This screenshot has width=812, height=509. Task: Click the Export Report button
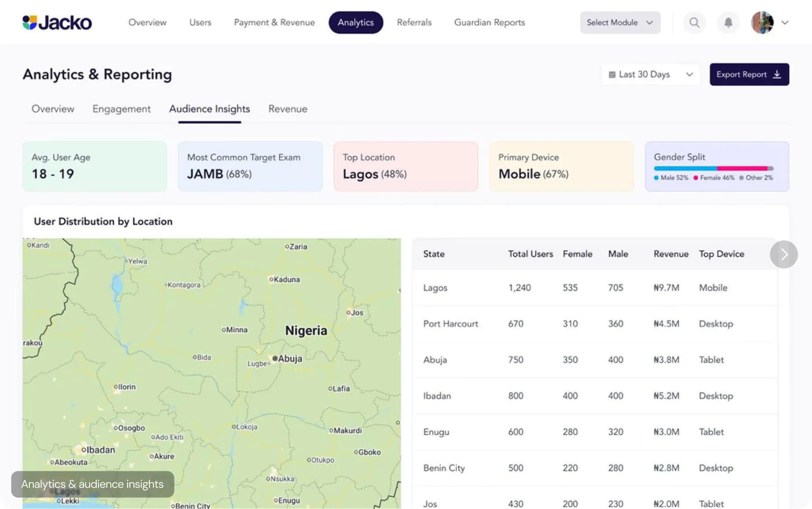point(749,74)
